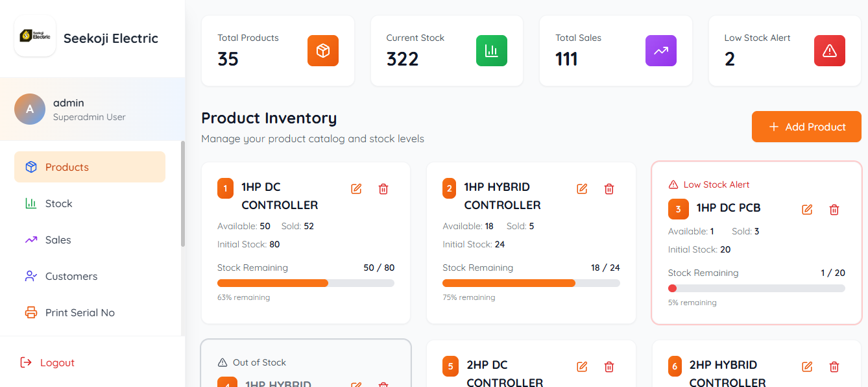Click the number 6 badge on 2HP HYBRID CONTROLLER
Screen dimensions: 868x387
click(x=675, y=366)
